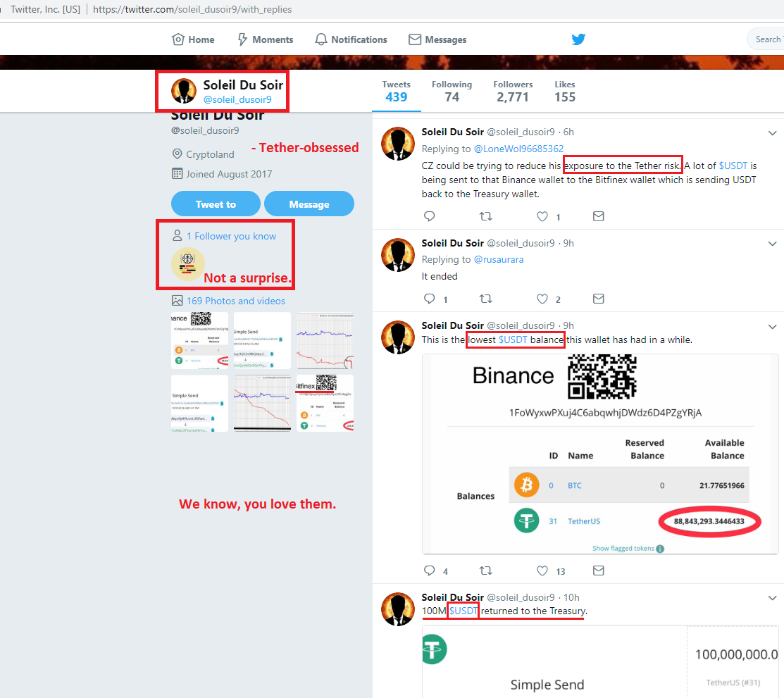Open the Following count tab
The height and width of the screenshot is (698, 784).
click(452, 92)
